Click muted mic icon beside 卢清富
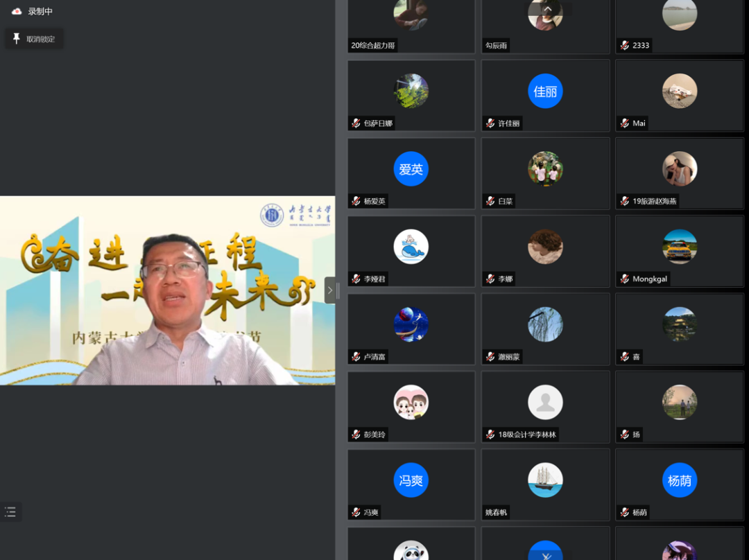749x560 pixels. click(x=356, y=357)
